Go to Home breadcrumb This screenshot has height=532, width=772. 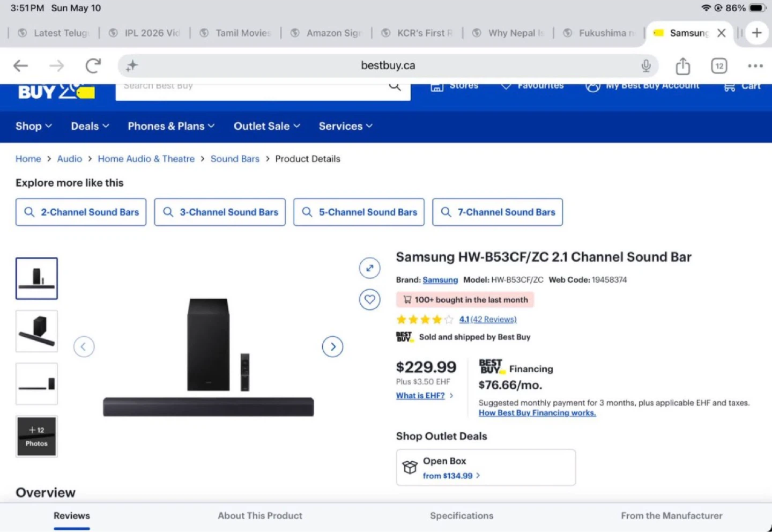[28, 159]
